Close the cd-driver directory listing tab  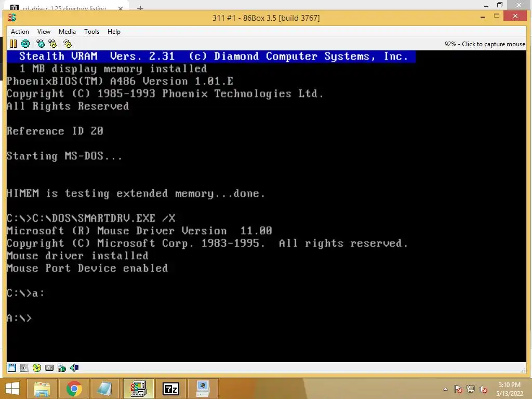tap(121, 8)
